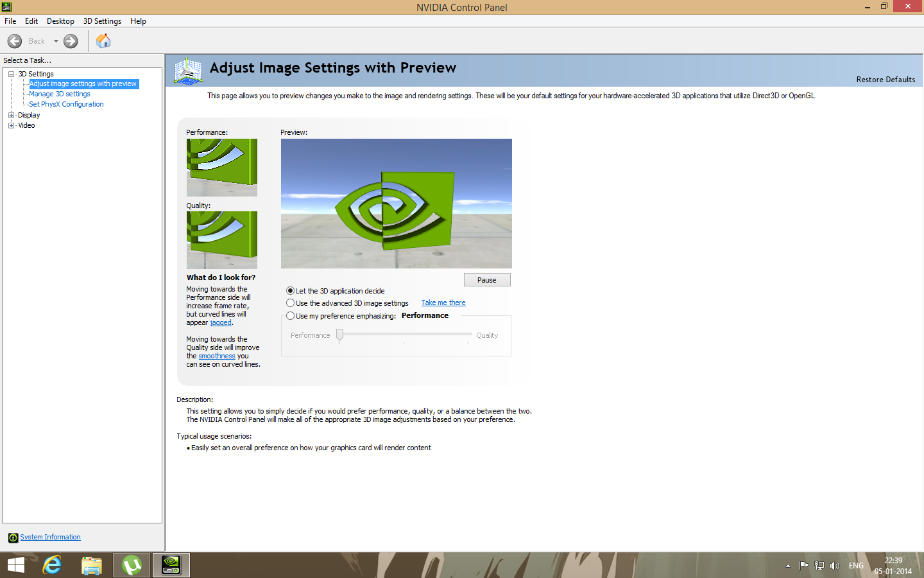Image resolution: width=924 pixels, height=578 pixels.
Task: Click the Back button label
Action: coord(37,41)
